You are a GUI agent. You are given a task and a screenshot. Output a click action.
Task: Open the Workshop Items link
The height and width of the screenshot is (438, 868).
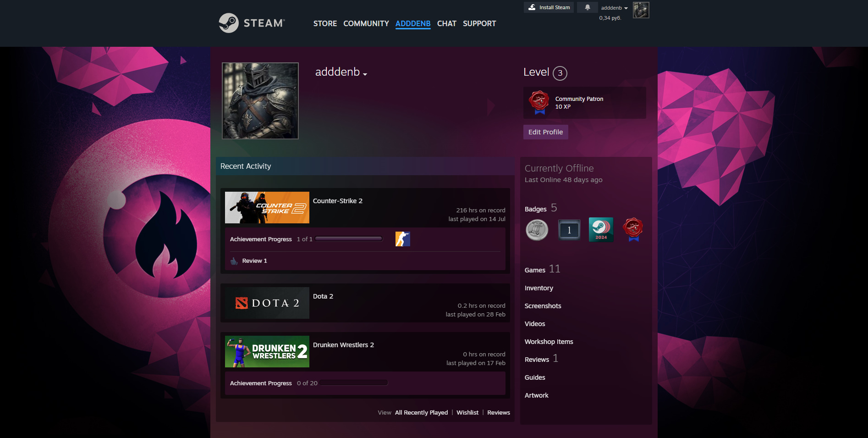(549, 342)
